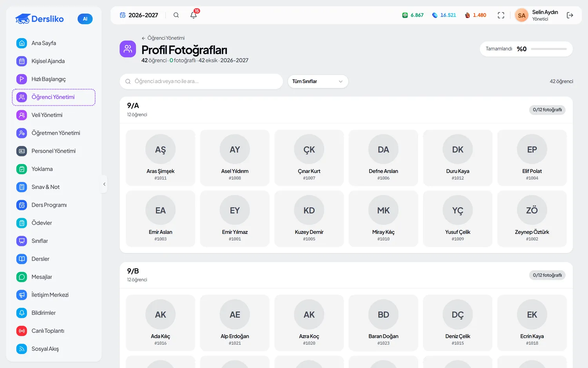The width and height of the screenshot is (588, 368).
Task: Click the Veli Yönetimi icon
Action: (x=22, y=115)
